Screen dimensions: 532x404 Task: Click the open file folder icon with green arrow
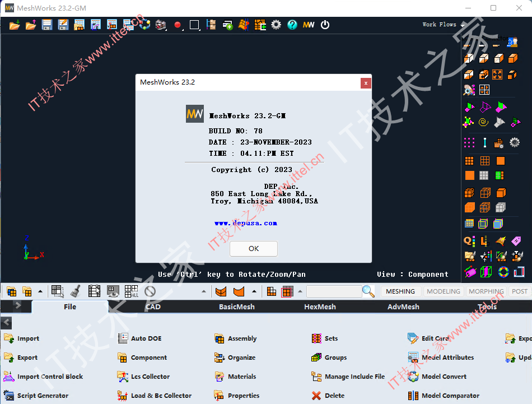coord(14,25)
